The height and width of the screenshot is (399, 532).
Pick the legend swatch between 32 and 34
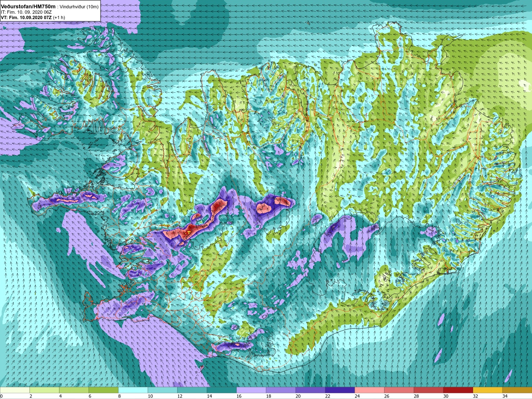click(487, 390)
